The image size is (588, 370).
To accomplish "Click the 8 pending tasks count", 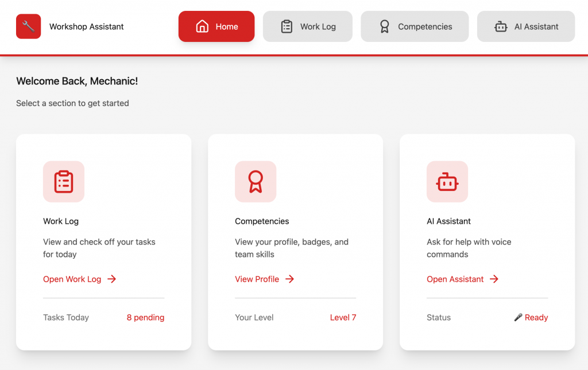I will pyautogui.click(x=145, y=318).
